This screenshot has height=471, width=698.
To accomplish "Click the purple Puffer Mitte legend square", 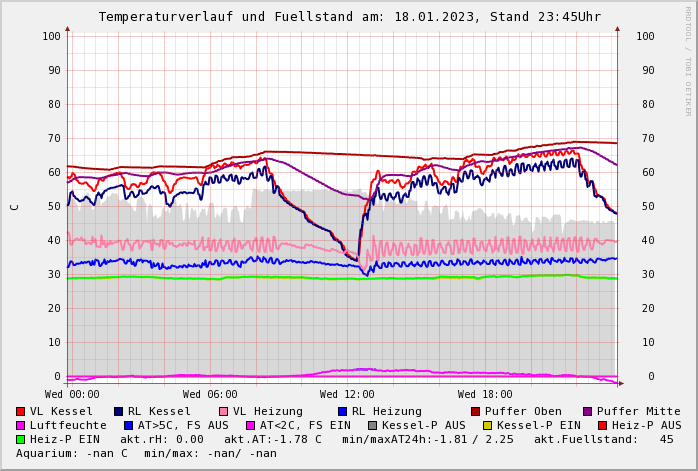I will [588, 412].
